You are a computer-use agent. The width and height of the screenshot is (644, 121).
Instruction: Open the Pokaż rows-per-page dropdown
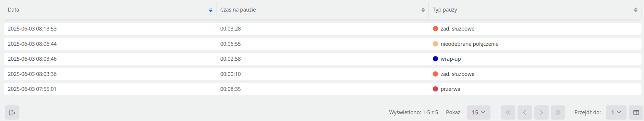tap(479, 113)
